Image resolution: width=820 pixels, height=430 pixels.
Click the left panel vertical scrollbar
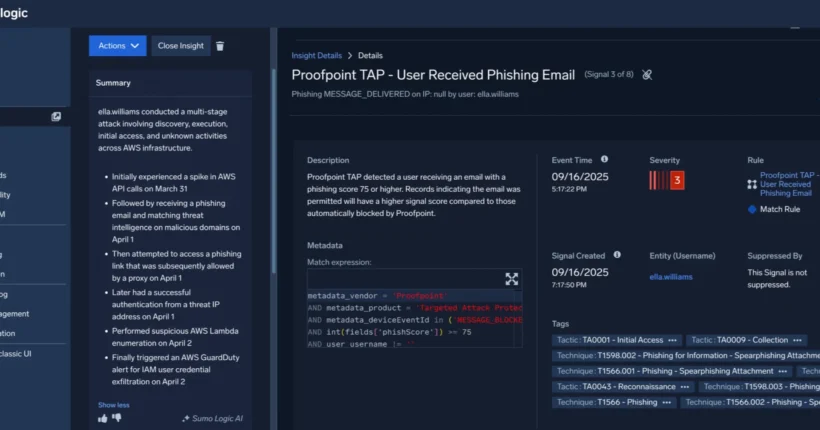click(273, 171)
